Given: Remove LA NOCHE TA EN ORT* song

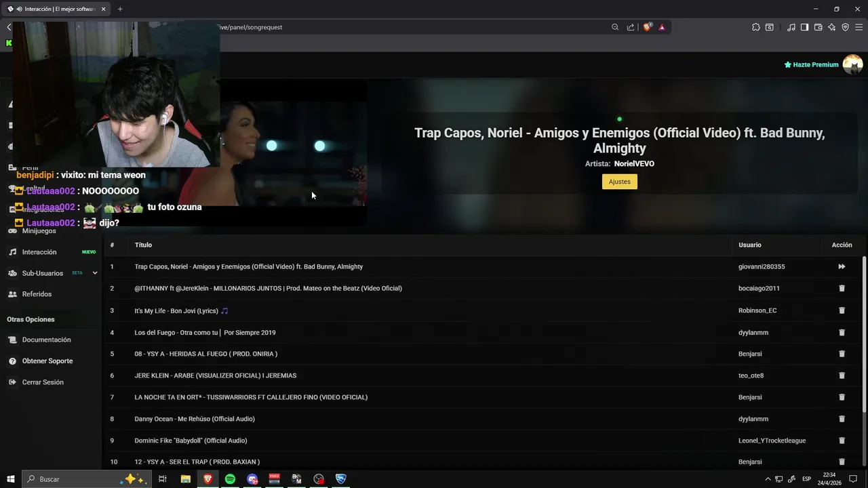Looking at the screenshot, I should [x=842, y=397].
